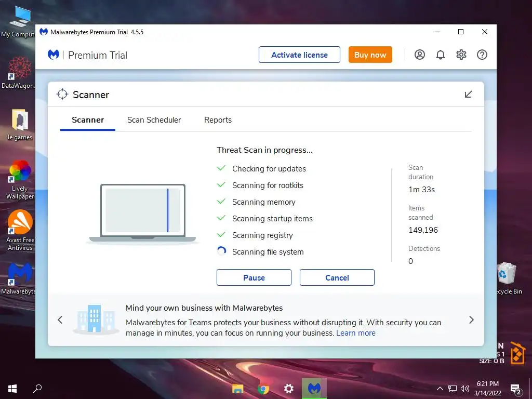The image size is (532, 399).
Task: Open the account profile icon
Action: pos(420,55)
